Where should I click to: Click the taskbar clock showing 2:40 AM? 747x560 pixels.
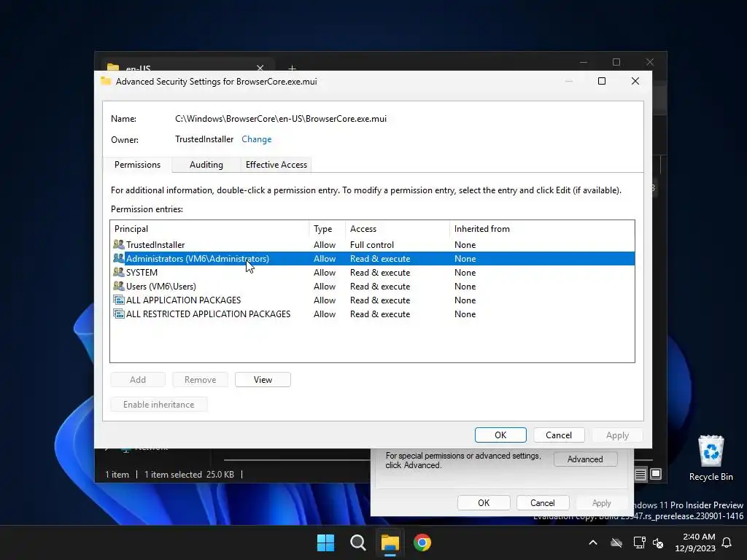pyautogui.click(x=695, y=542)
